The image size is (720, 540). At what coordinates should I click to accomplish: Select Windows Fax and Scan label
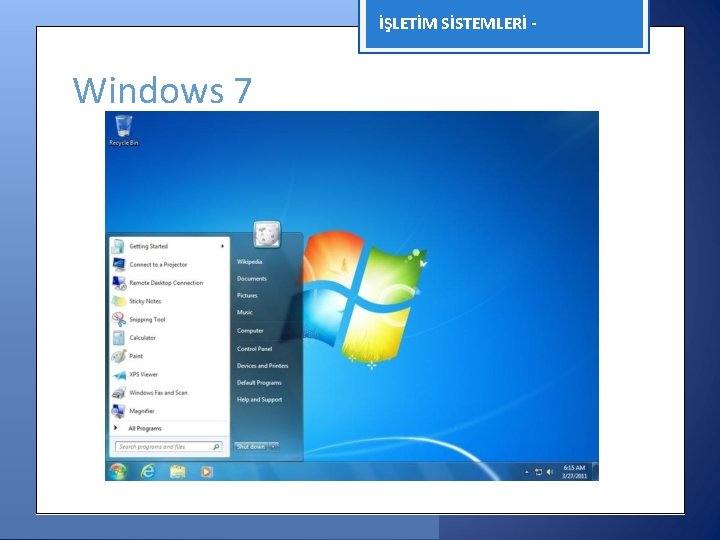[x=158, y=393]
